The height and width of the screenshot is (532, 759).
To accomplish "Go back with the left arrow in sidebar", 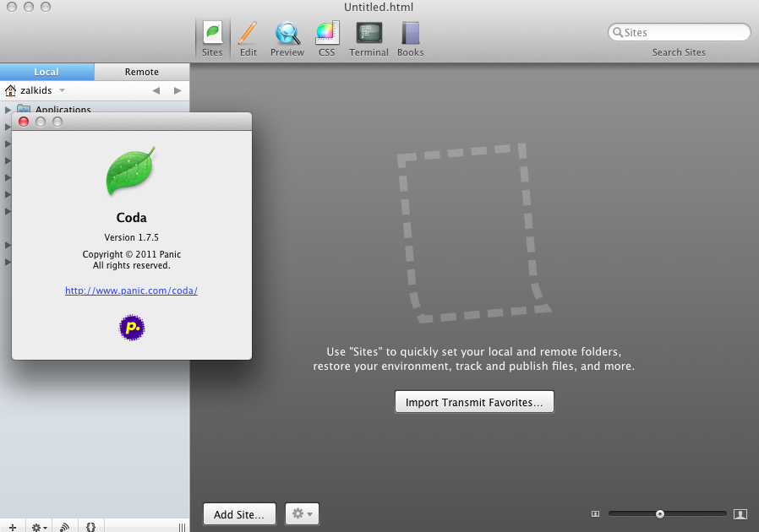I will (x=156, y=90).
